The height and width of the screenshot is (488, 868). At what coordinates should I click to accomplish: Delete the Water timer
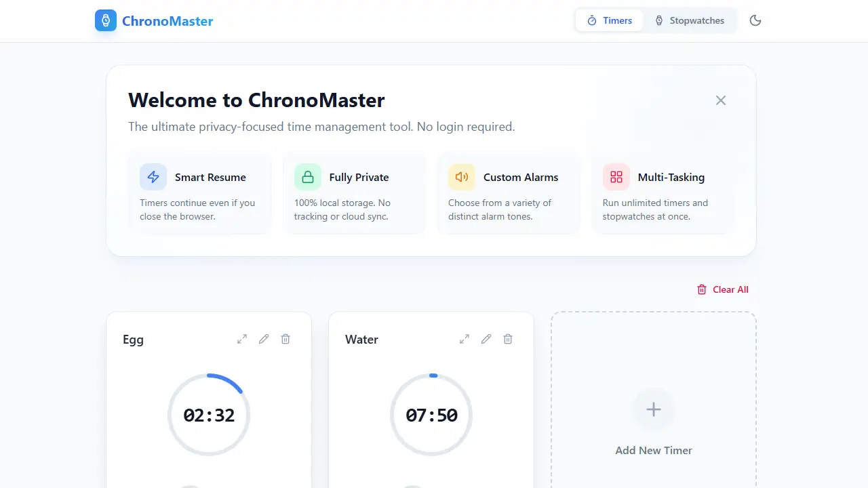coord(508,339)
